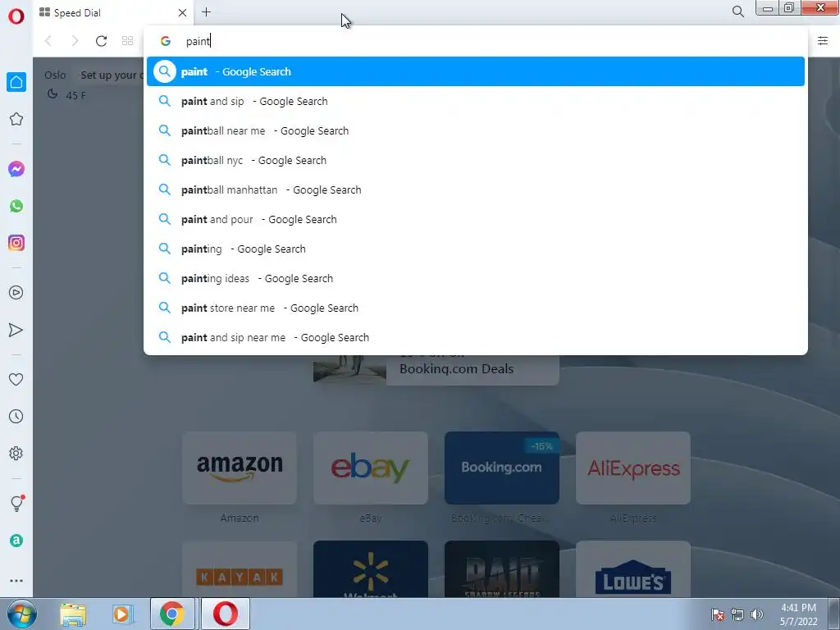Open the Walmart speed dial tile
840x630 pixels.
(371, 569)
